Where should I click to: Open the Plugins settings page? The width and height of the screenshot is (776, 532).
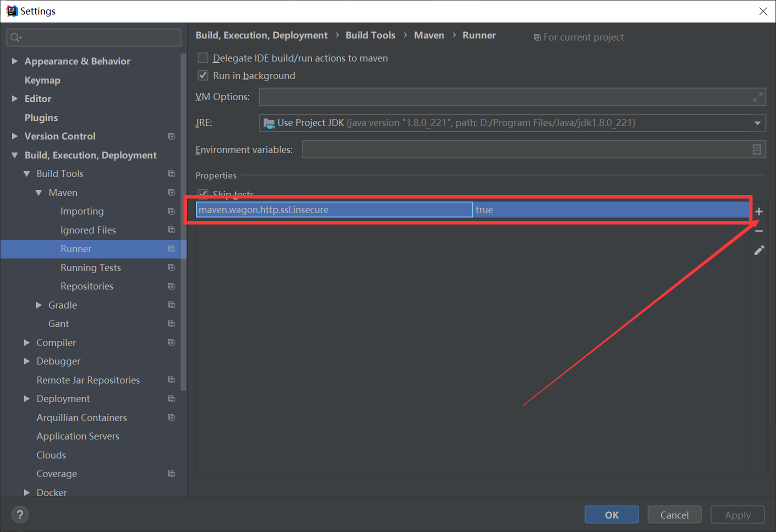[41, 117]
